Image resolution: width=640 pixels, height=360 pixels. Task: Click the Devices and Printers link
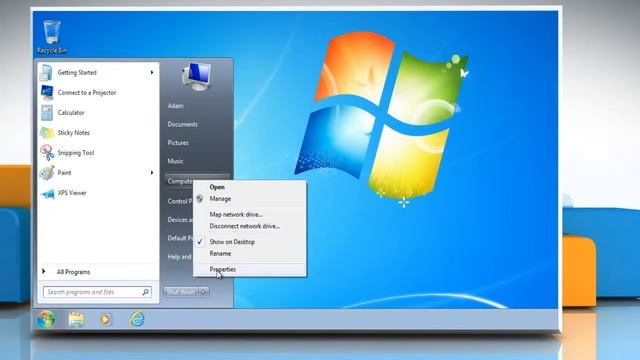[180, 220]
